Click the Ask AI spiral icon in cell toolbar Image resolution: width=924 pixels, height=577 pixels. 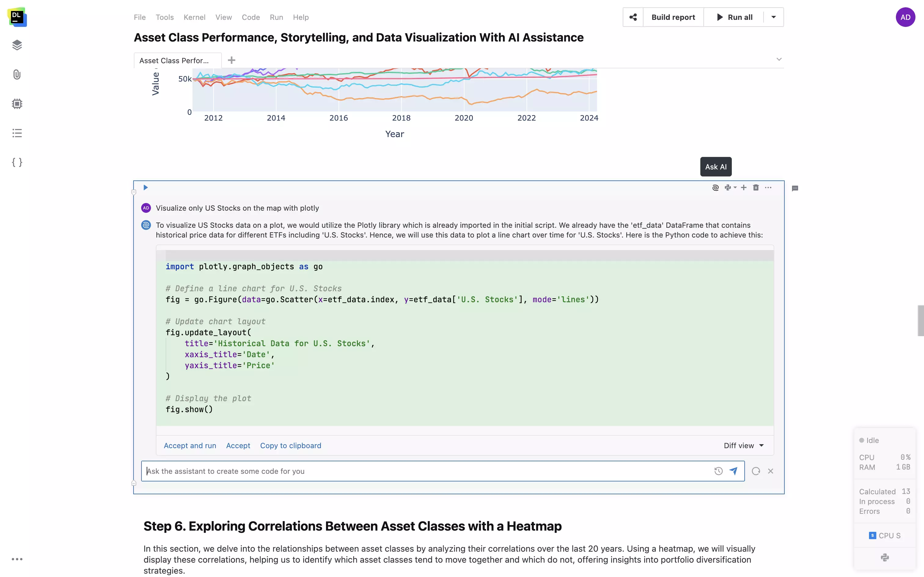coord(716,187)
